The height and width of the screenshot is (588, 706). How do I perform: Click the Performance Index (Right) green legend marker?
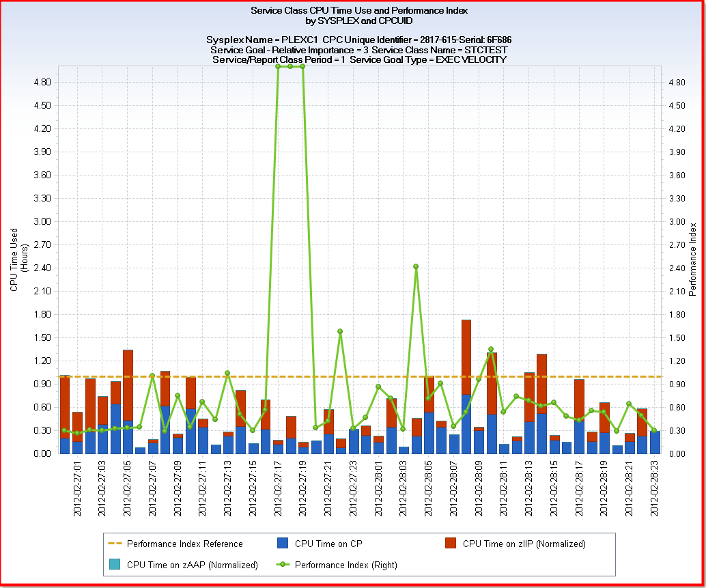[283, 564]
